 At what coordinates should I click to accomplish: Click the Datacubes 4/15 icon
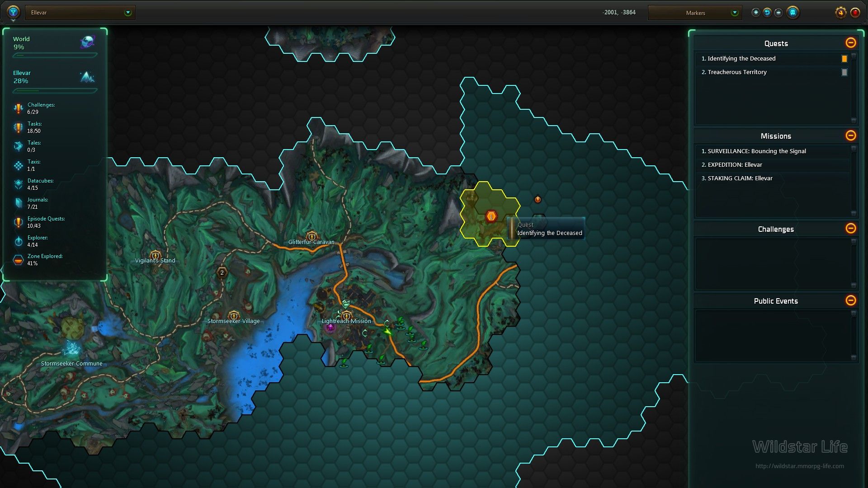click(x=18, y=184)
